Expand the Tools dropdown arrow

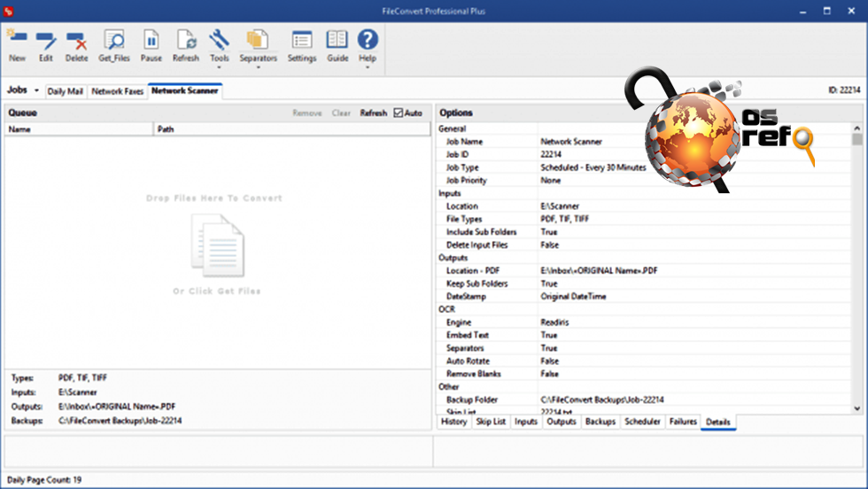(220, 67)
